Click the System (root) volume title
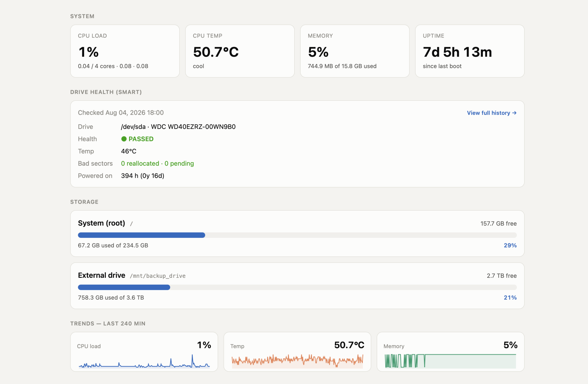 [101, 223]
